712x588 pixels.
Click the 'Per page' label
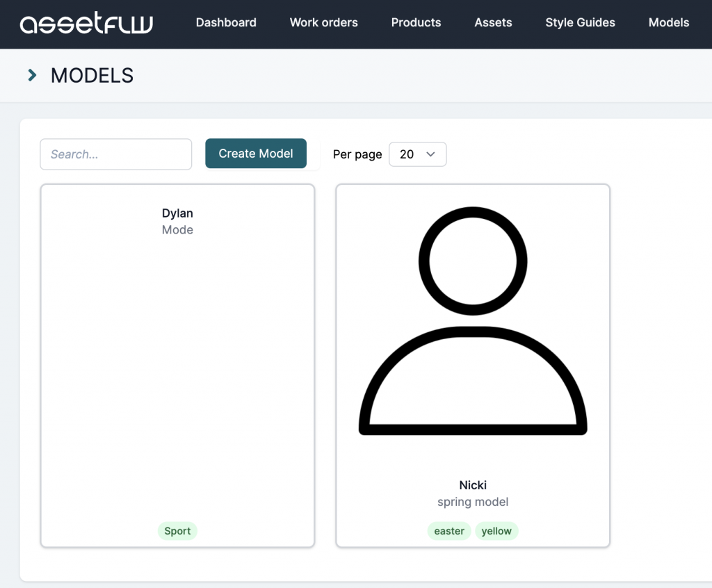[357, 154]
